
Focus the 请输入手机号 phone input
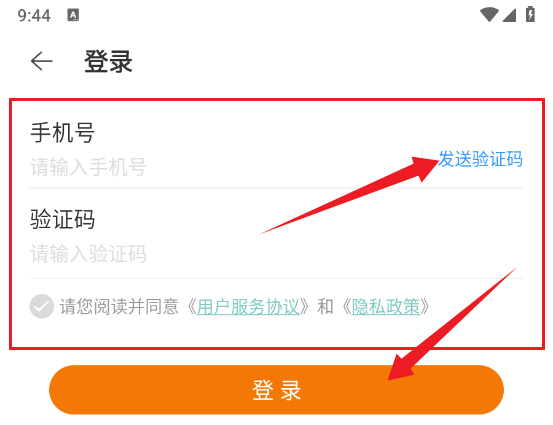226,167
